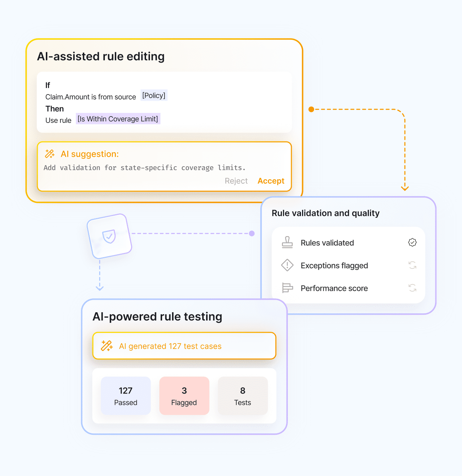Select the [Policy] source tag
This screenshot has width=462, height=476.
[x=154, y=96]
